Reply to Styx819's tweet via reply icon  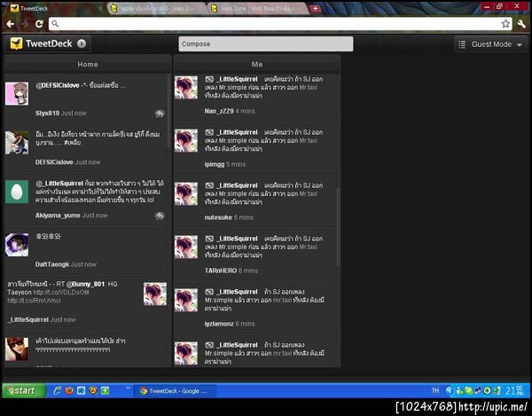click(160, 114)
